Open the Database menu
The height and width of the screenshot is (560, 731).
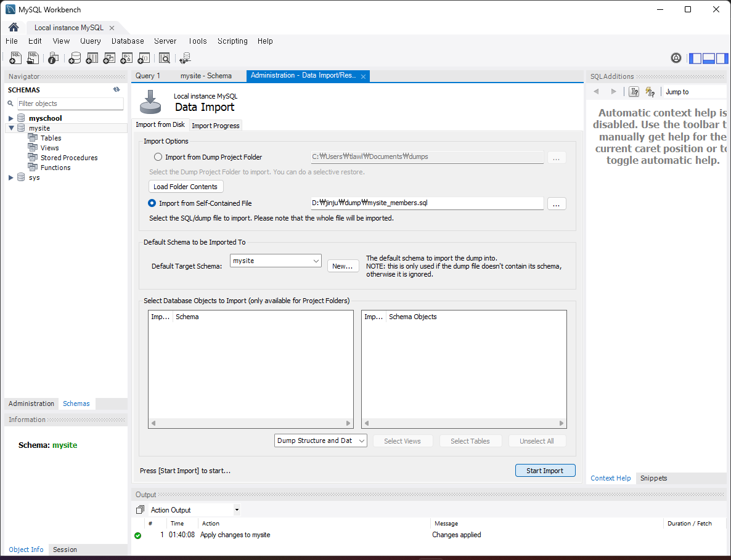pyautogui.click(x=128, y=41)
